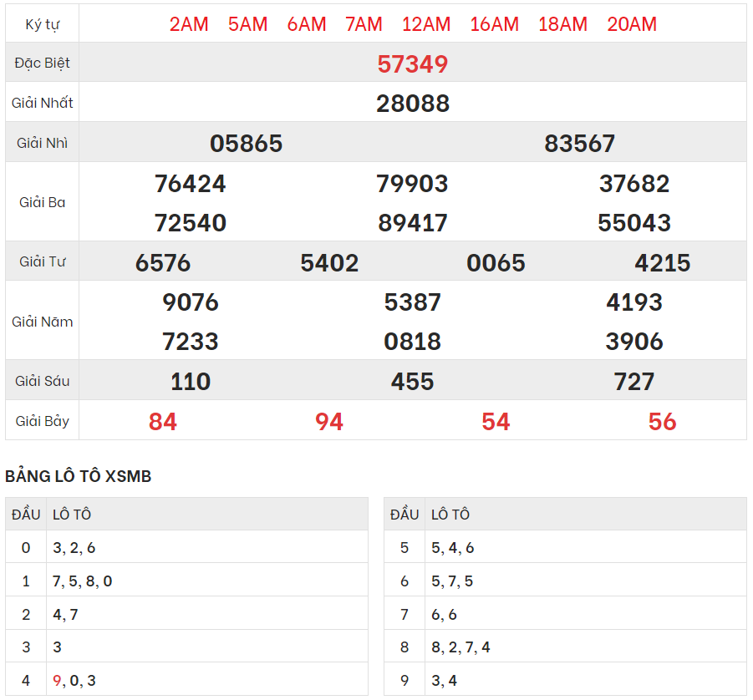
Task: Click the Giải Năm row label
Action: pyautogui.click(x=43, y=322)
